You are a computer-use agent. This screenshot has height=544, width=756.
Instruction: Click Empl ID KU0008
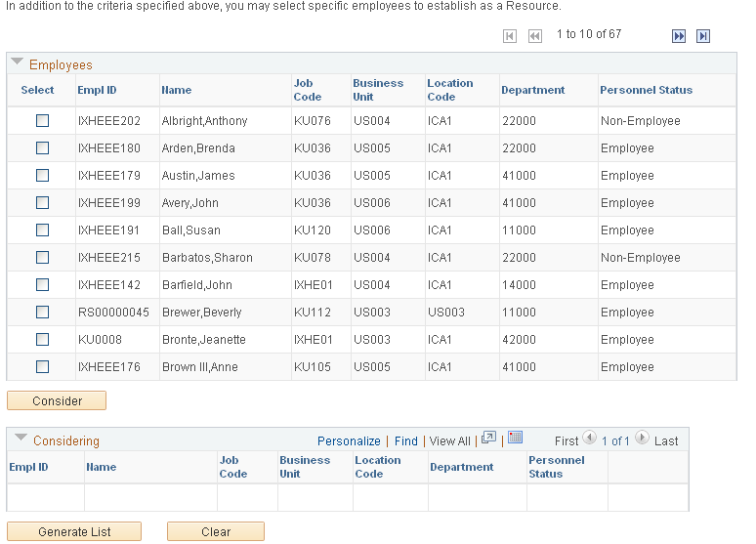[x=100, y=340]
